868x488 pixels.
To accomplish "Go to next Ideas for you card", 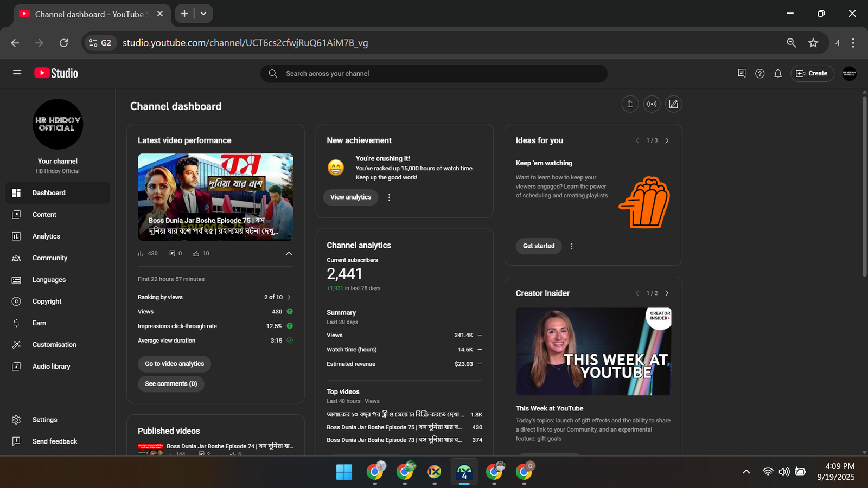I will click(x=667, y=140).
